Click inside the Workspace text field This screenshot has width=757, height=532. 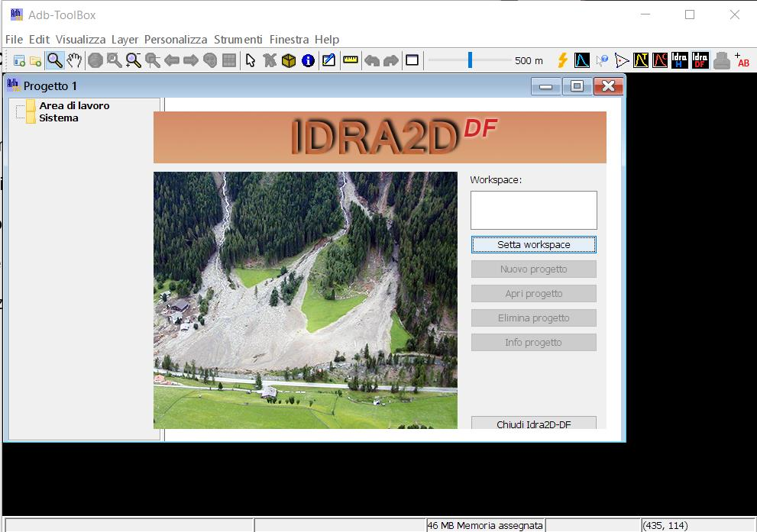click(533, 210)
